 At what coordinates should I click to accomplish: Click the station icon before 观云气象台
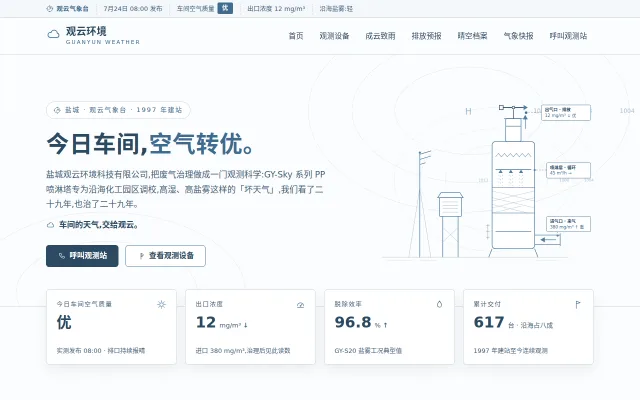tap(49, 9)
